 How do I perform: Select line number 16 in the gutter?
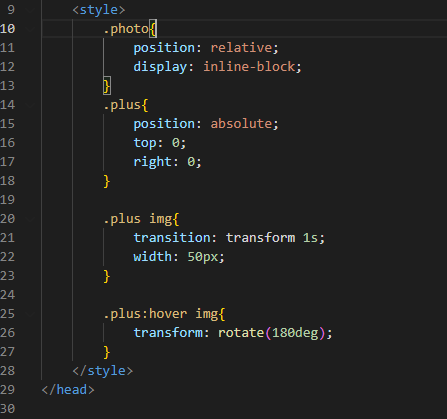(x=7, y=143)
